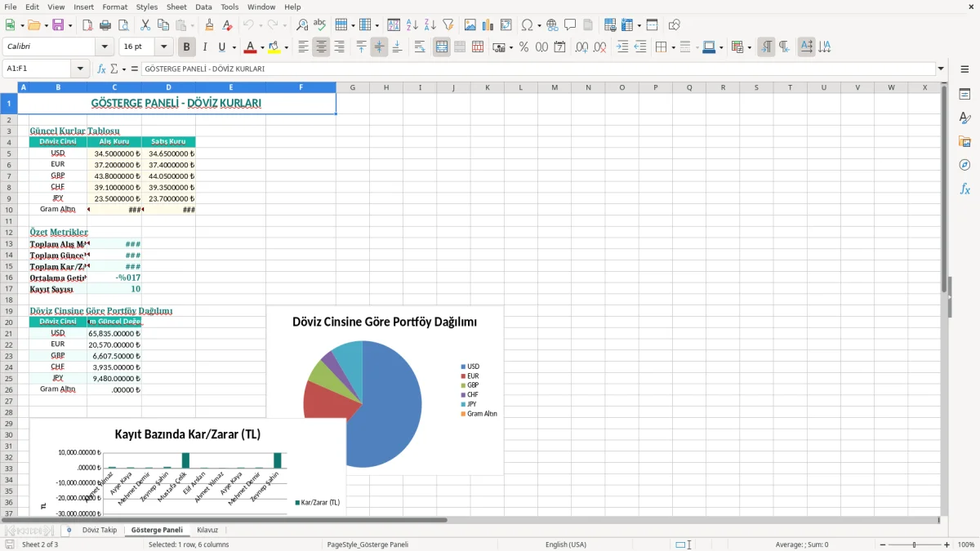Click the zoom out minus button
Image resolution: width=980 pixels, height=551 pixels.
pyautogui.click(x=883, y=544)
